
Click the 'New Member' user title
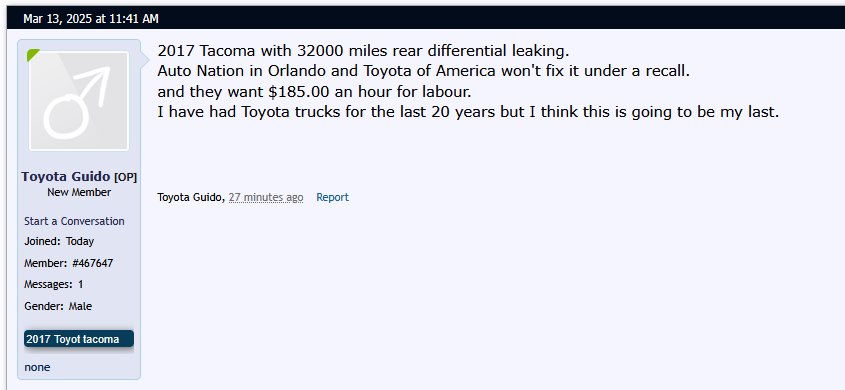coord(79,192)
